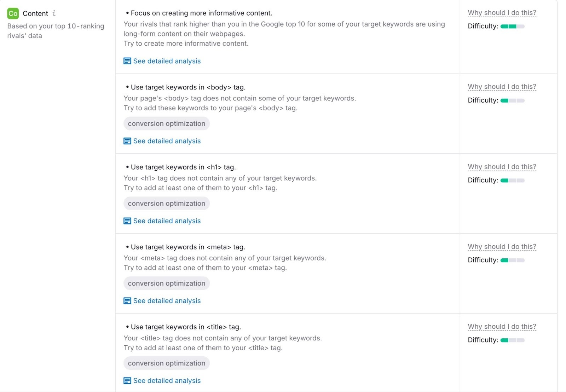The image size is (566, 392).
Task: Click the info icon beside the Content heading
Action: (54, 13)
